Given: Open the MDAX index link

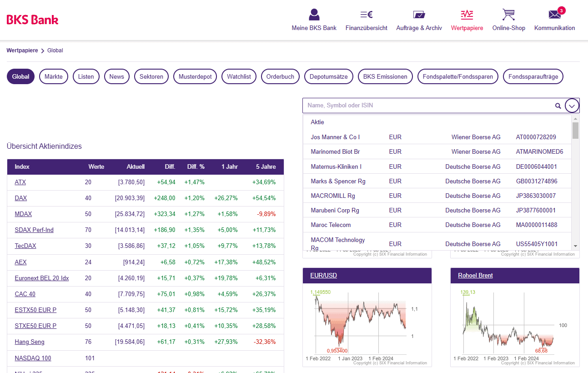Looking at the screenshot, I should (x=23, y=214).
